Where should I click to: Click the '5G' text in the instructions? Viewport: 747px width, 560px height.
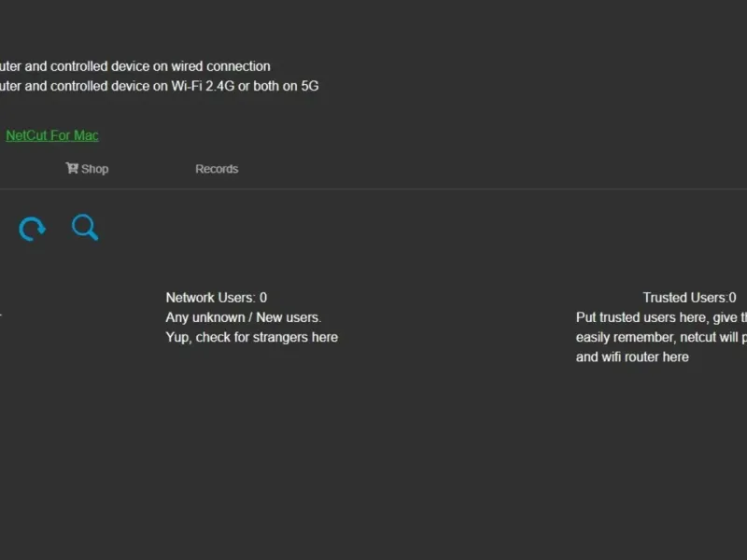point(308,87)
